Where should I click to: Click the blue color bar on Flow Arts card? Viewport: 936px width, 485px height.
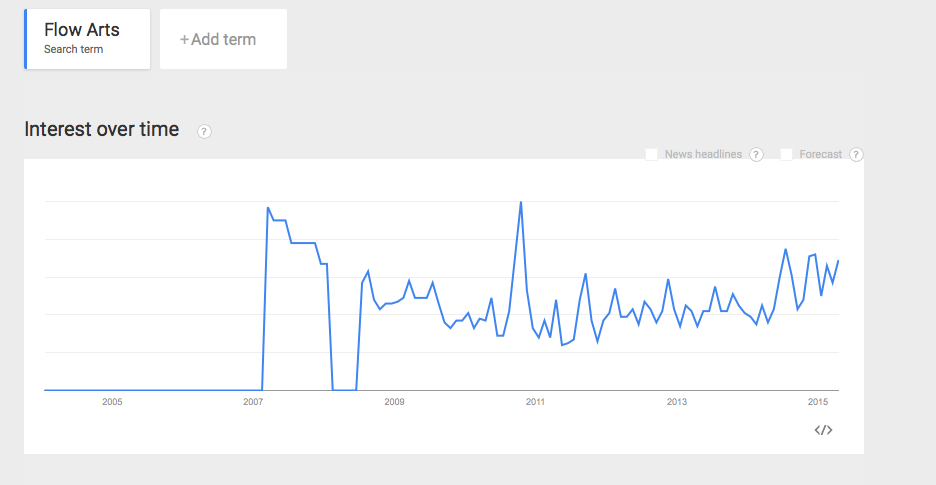click(x=26, y=39)
